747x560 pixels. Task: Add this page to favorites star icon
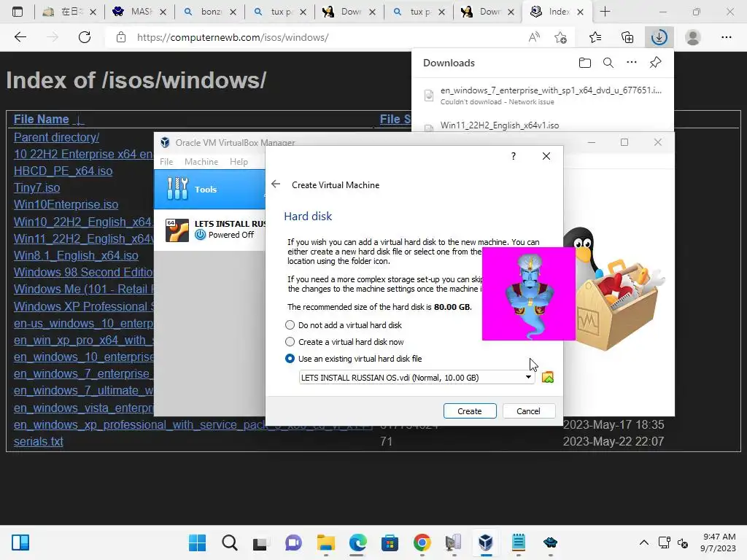(x=561, y=37)
